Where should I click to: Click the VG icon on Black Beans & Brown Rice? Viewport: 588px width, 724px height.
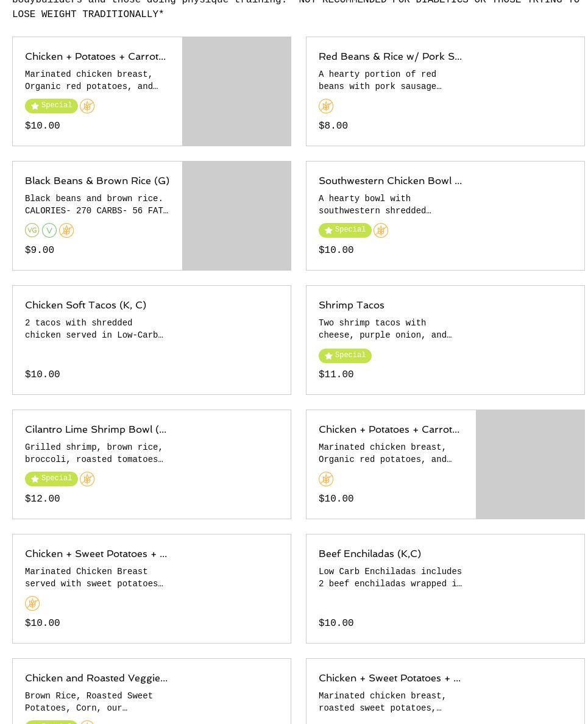[x=32, y=230]
